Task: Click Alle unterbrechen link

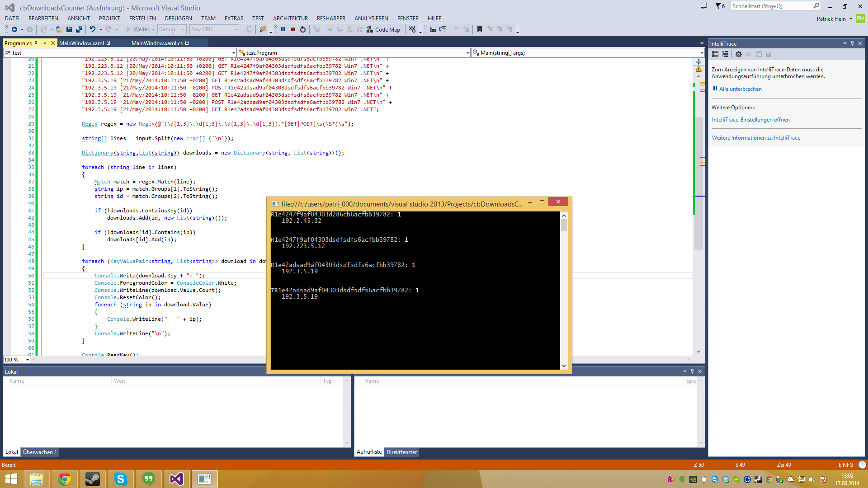Action: 740,89
